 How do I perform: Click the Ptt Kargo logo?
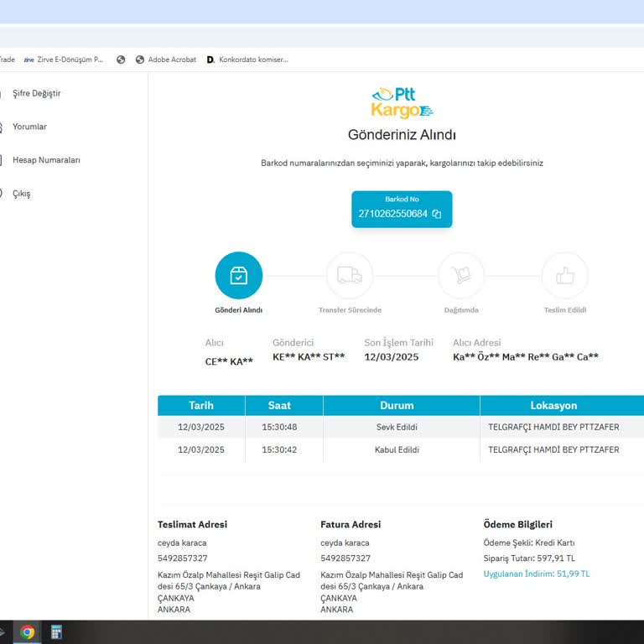point(402,102)
